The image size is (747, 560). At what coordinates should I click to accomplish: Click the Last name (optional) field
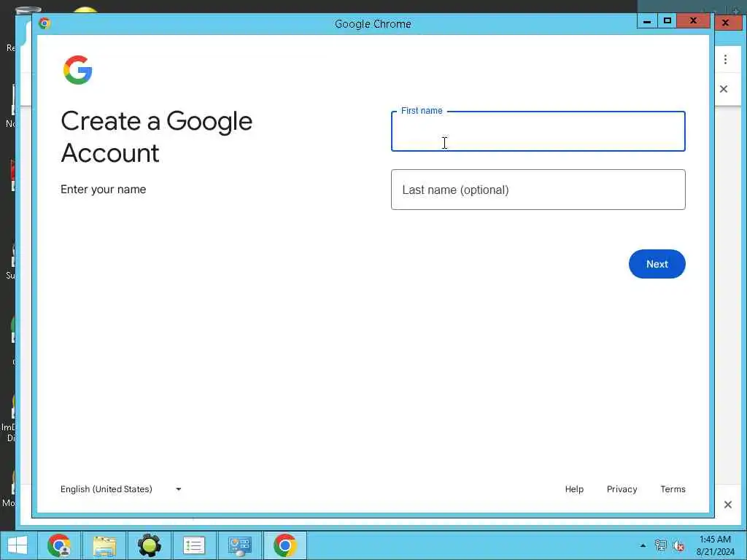pos(538,190)
